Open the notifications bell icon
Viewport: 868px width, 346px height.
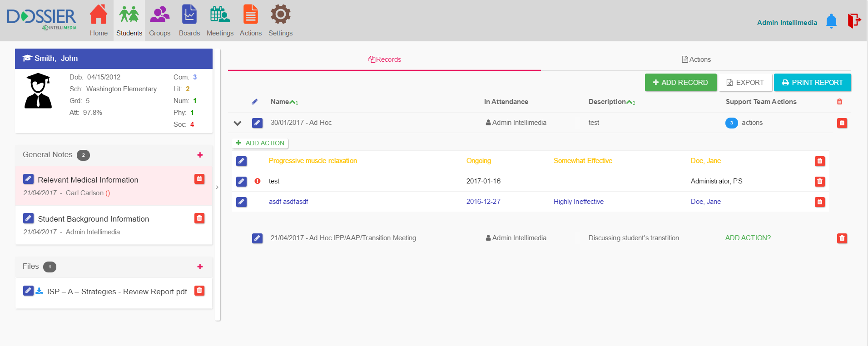[831, 21]
